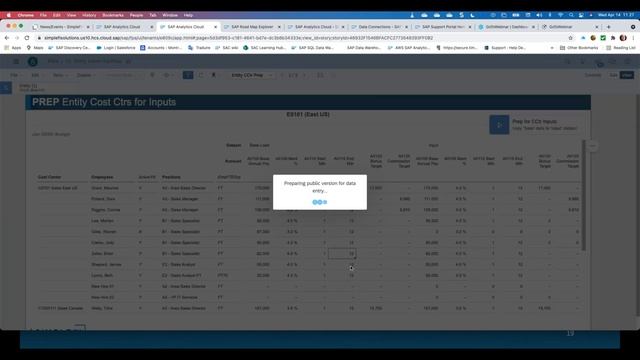Click the refresh icon in SAC toolbar

click(200, 75)
